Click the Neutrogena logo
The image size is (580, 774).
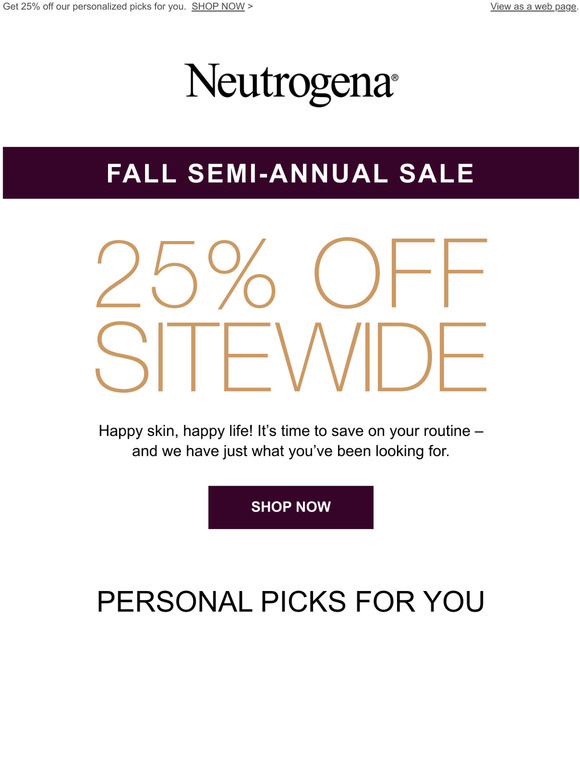[x=289, y=83]
